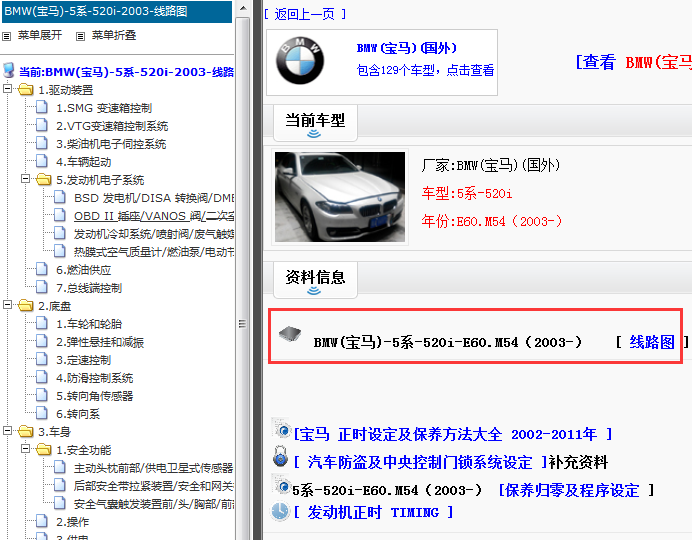The width and height of the screenshot is (692, 540).
Task: Click the 4.车辆起动 page icon
Action: pos(42,161)
